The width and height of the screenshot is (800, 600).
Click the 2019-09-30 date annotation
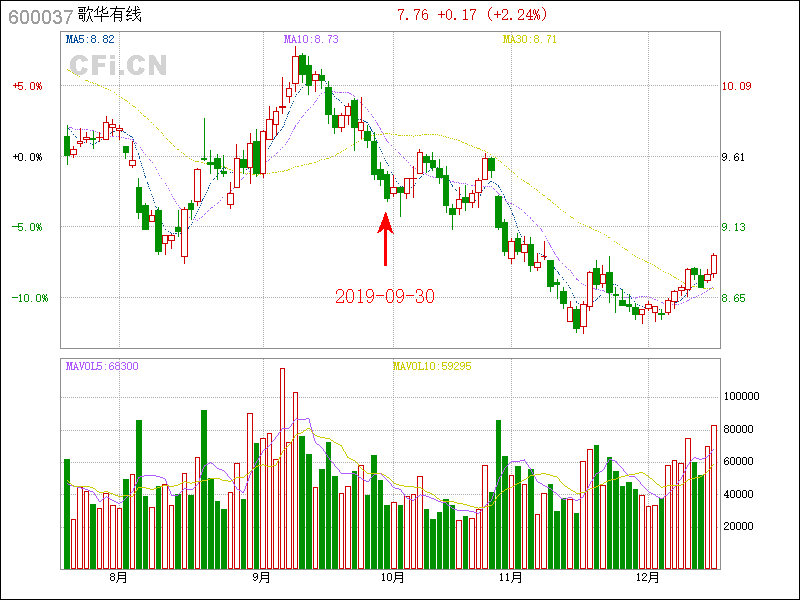coord(385,296)
